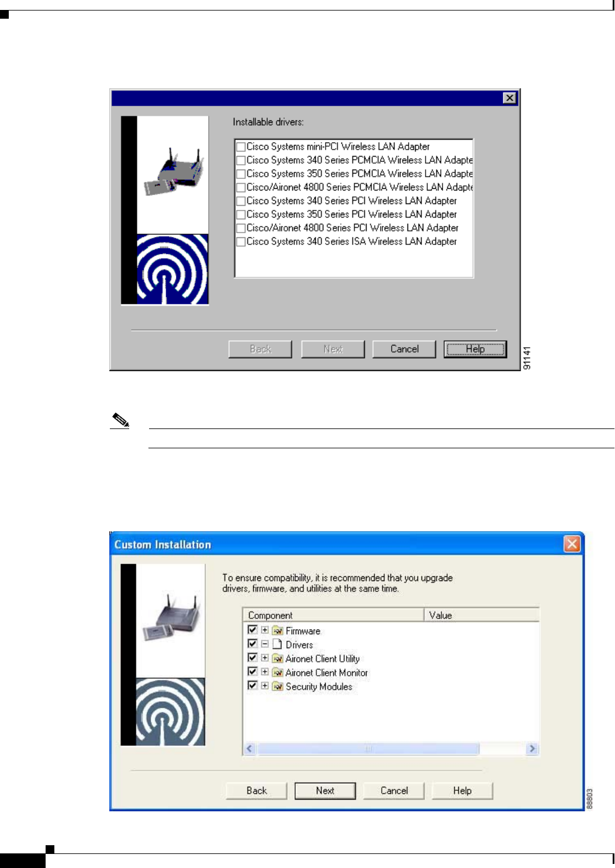This screenshot has height=868, width=615.
Task: Close the Custom Installation dialog
Action: tap(572, 544)
